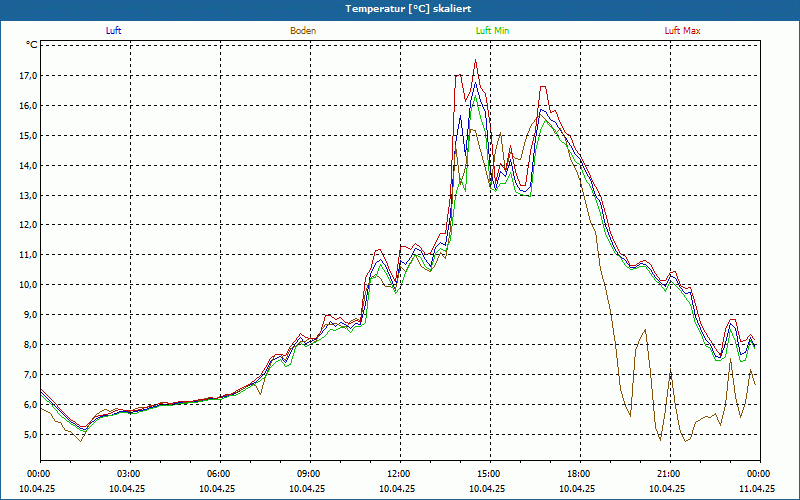Click the 12:00 time axis label

coord(400,474)
